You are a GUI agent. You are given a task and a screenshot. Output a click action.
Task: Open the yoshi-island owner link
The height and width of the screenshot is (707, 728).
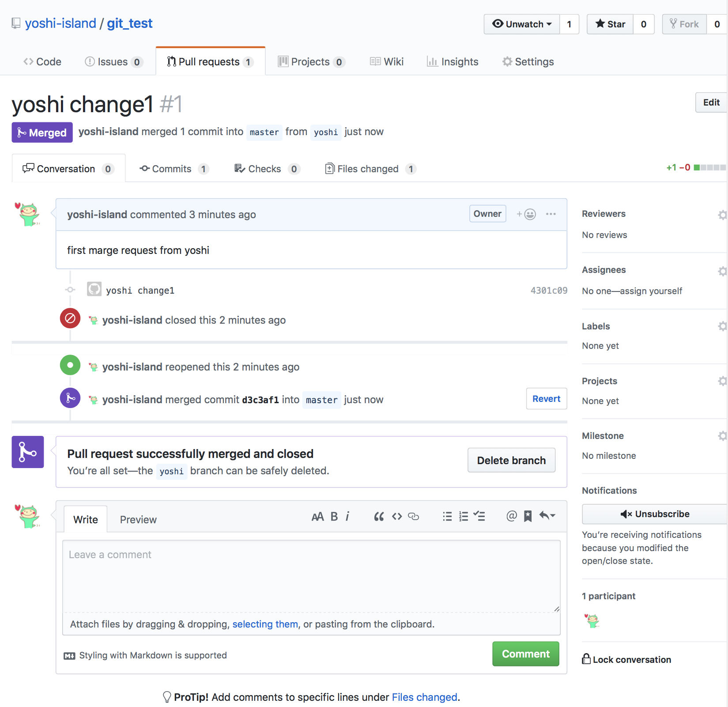point(60,23)
